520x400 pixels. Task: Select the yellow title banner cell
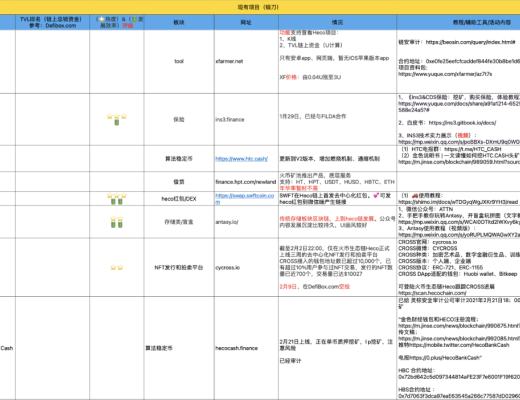[x=260, y=7]
